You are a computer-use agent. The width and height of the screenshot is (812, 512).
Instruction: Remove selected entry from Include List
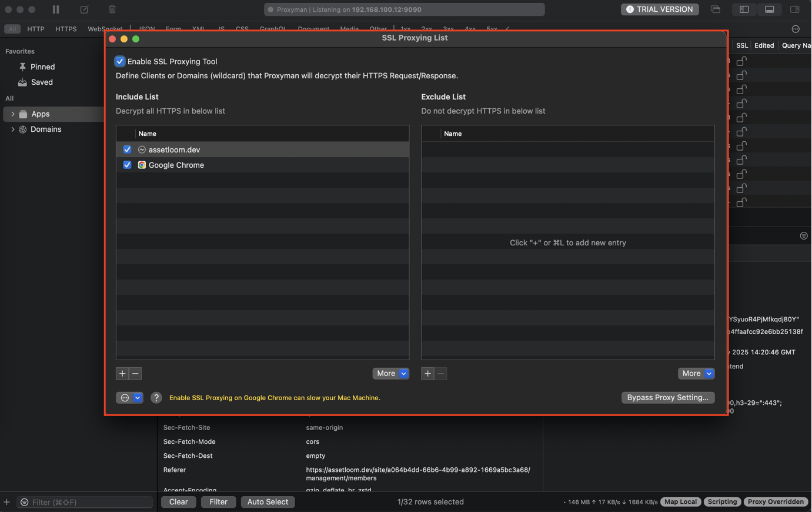(x=136, y=374)
